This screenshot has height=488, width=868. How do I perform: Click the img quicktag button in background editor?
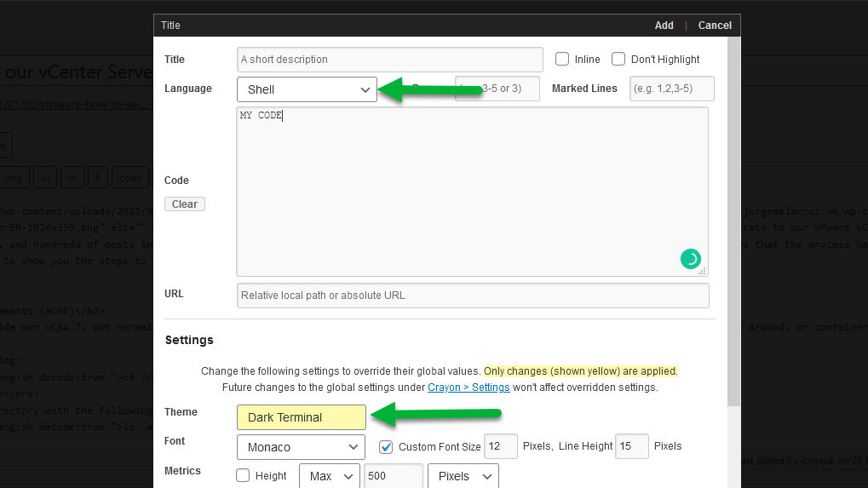(x=14, y=178)
